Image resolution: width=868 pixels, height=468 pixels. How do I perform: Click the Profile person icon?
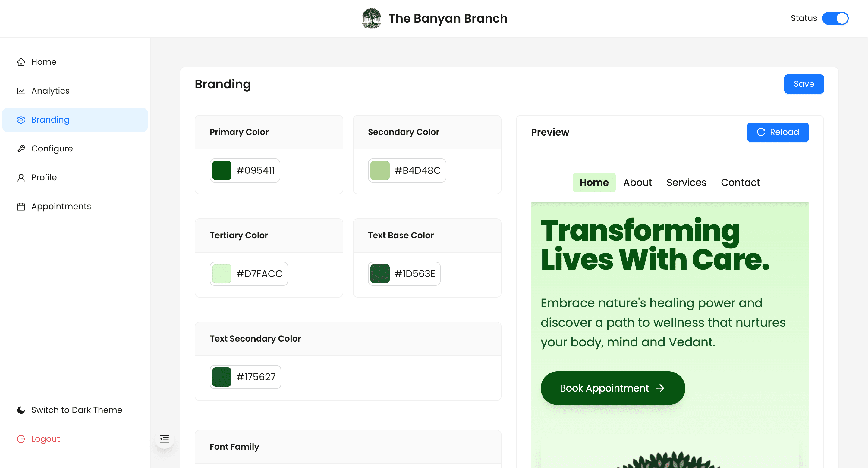click(21, 177)
